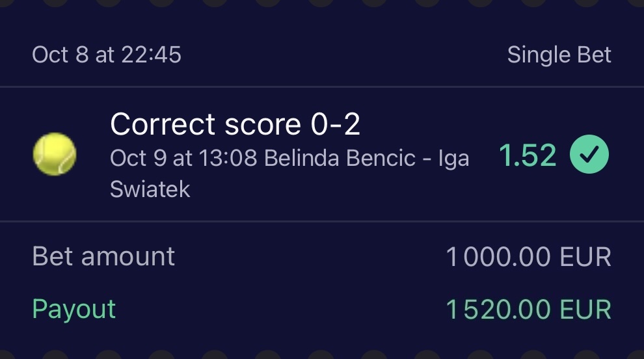The height and width of the screenshot is (359, 644).
Task: Click the 0-2 score in the title
Action: pos(336,124)
